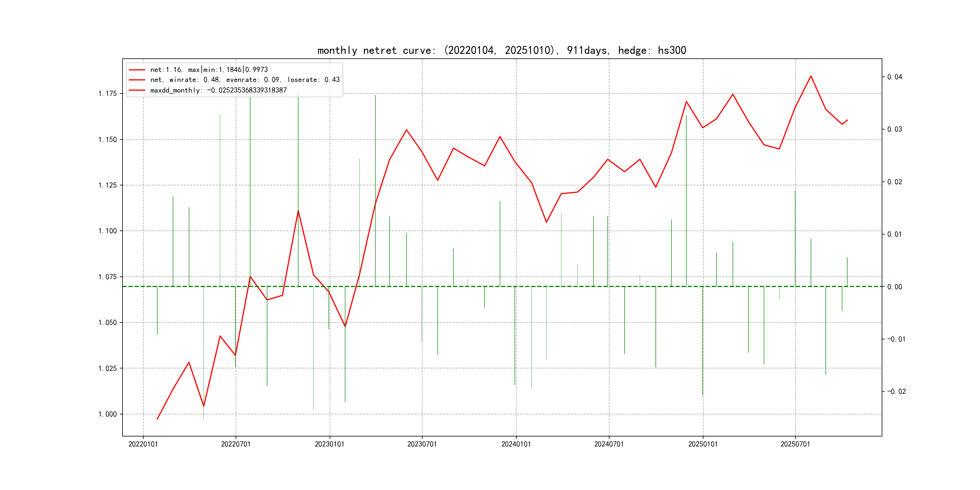Click the 0.00 right axis tick label

pos(894,287)
